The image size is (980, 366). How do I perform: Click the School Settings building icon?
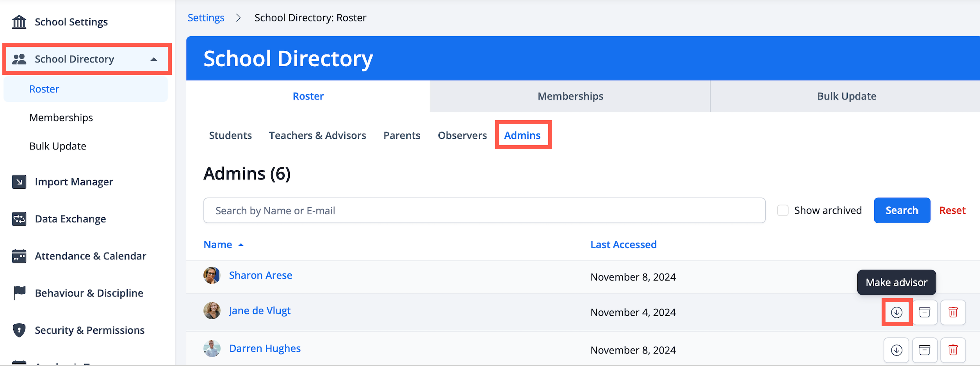19,22
